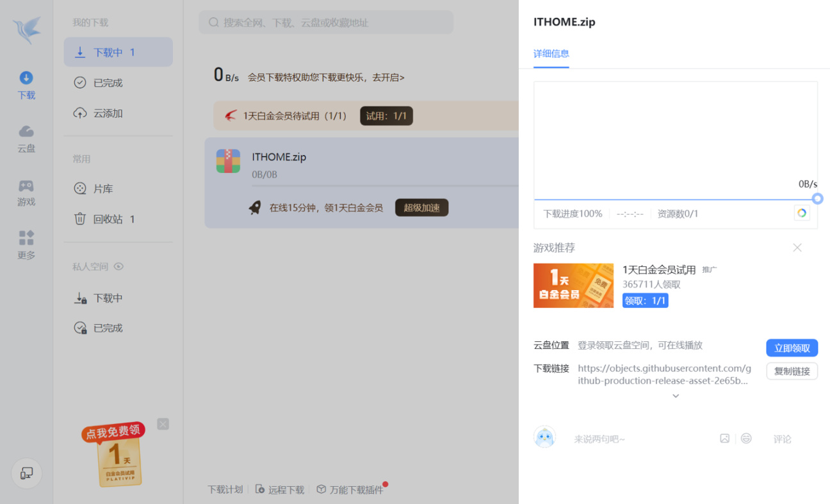Click 365711人领取 text
Screen dimensions: 830x504
tap(651, 284)
